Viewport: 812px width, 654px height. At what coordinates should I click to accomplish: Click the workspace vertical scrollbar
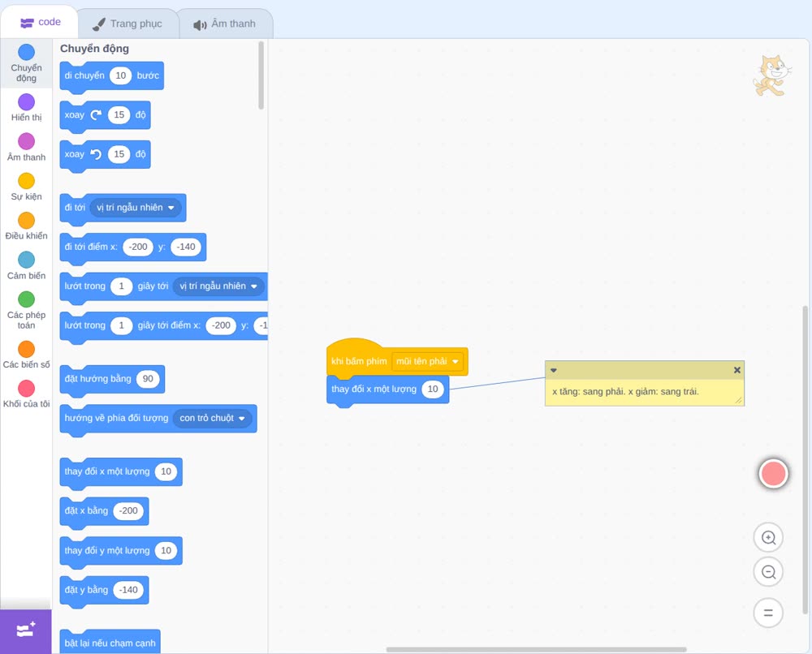click(x=806, y=461)
